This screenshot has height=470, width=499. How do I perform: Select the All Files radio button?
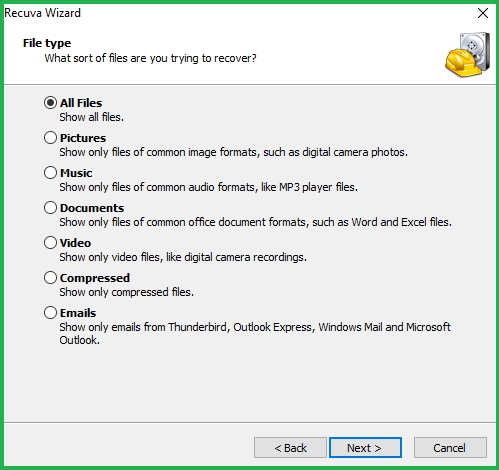(x=50, y=103)
